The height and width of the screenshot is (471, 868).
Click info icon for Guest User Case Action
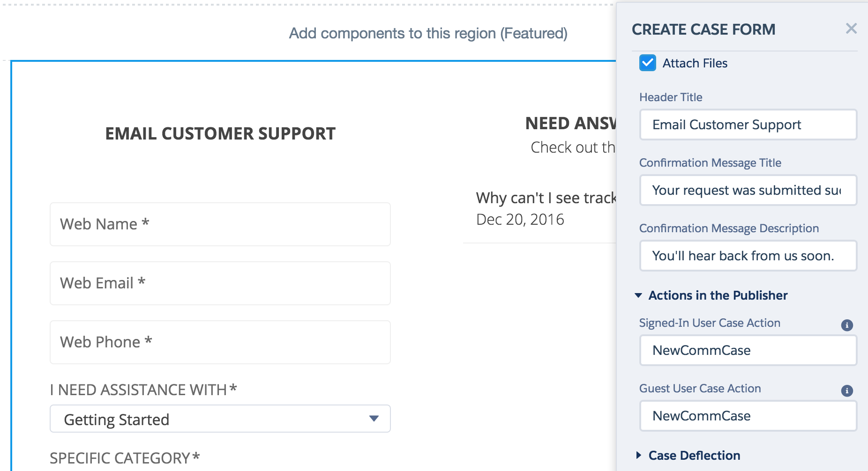(x=846, y=390)
